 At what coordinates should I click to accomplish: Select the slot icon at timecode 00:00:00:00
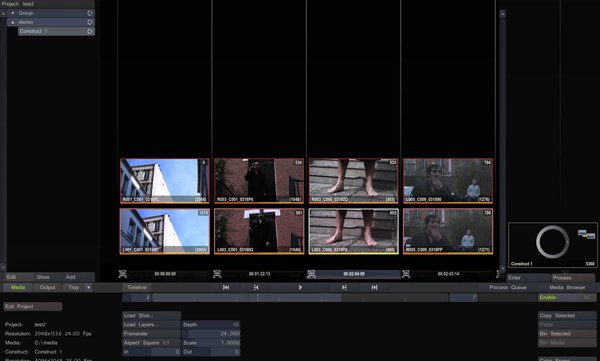(122, 274)
